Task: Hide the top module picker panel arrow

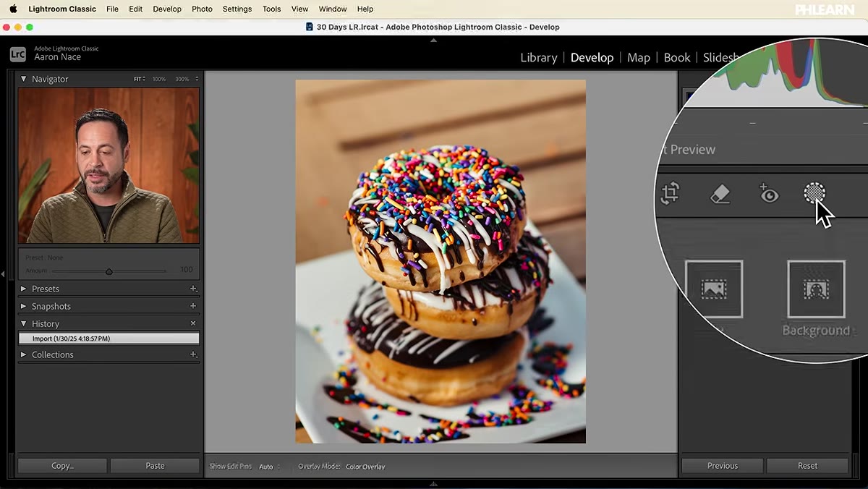Action: pyautogui.click(x=434, y=41)
